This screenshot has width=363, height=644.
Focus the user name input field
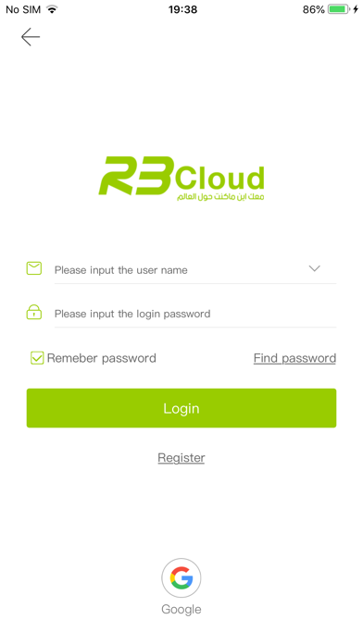pos(195,270)
